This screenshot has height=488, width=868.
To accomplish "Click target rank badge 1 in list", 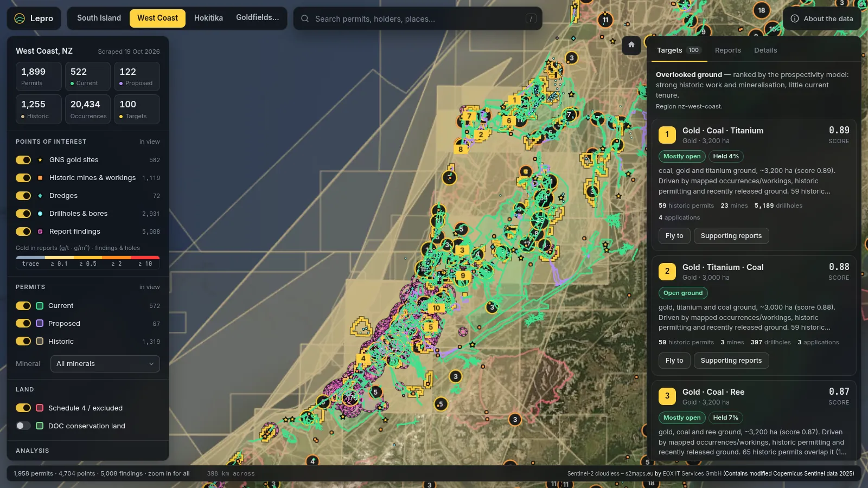I will click(x=667, y=134).
